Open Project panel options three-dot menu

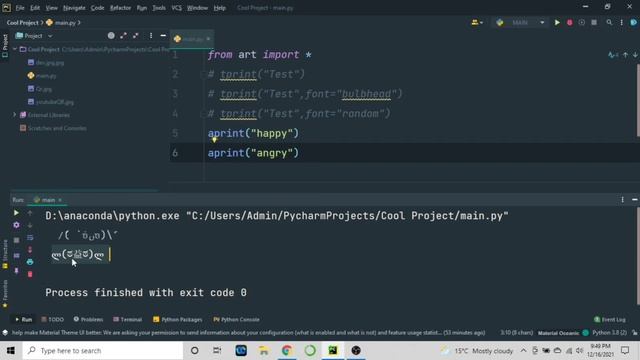pos(151,36)
